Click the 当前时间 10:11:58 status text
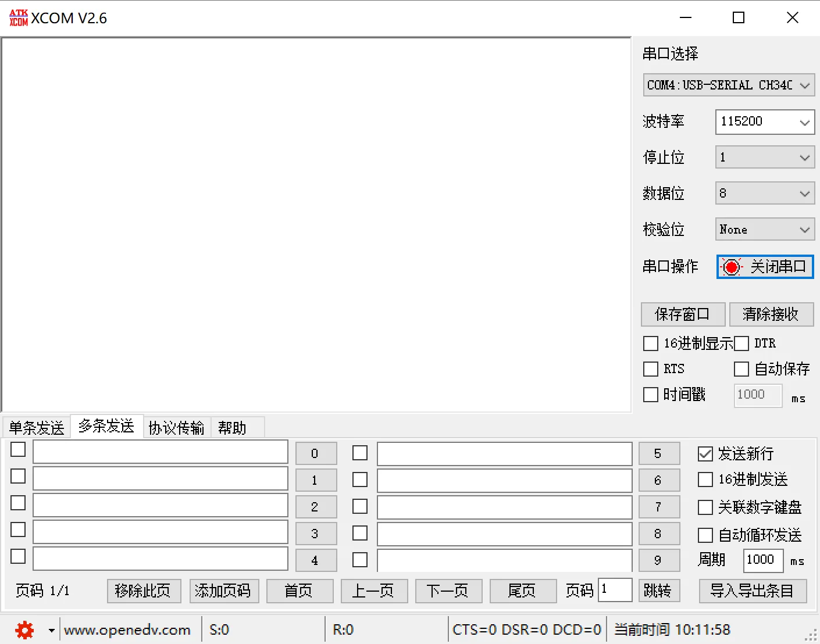The height and width of the screenshot is (644, 820). [672, 630]
